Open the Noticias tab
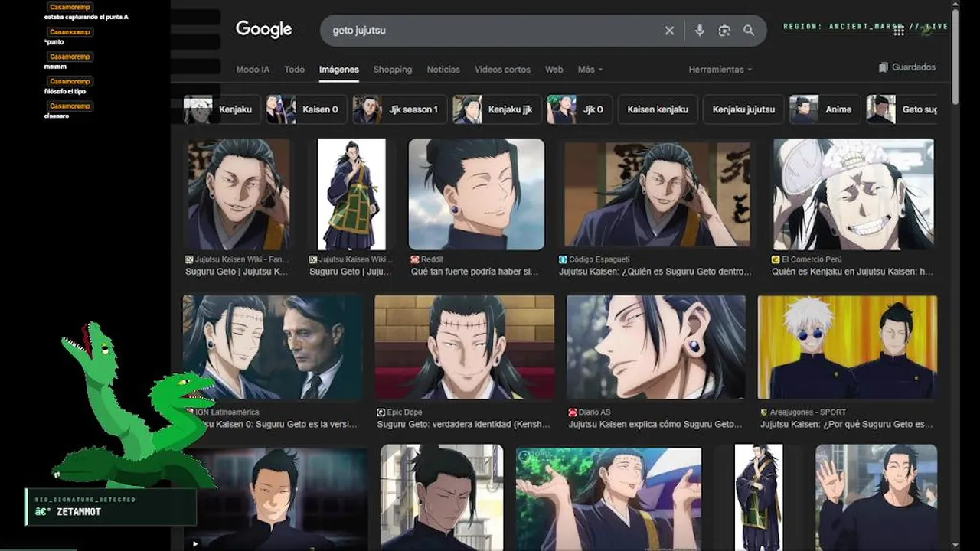The width and height of the screenshot is (980, 551). click(443, 70)
